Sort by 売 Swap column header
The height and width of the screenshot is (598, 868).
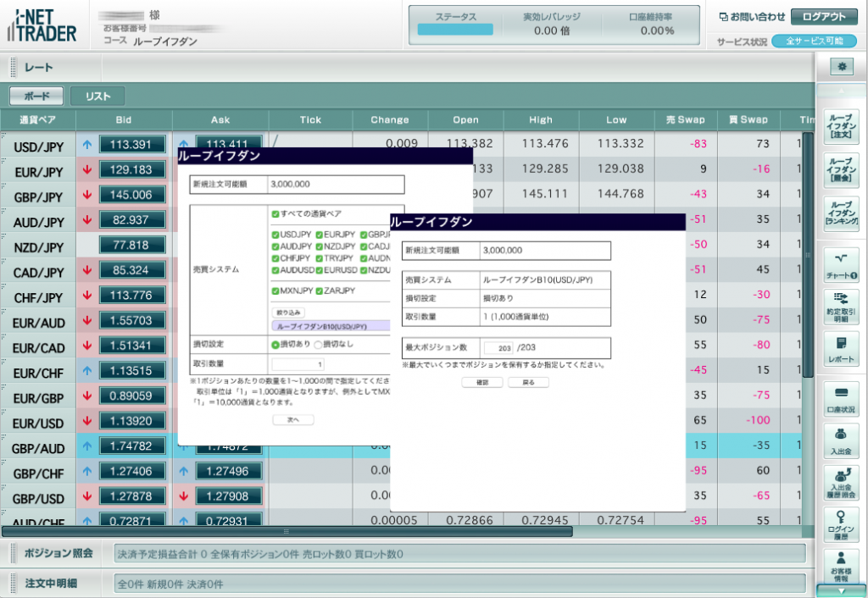tap(685, 119)
